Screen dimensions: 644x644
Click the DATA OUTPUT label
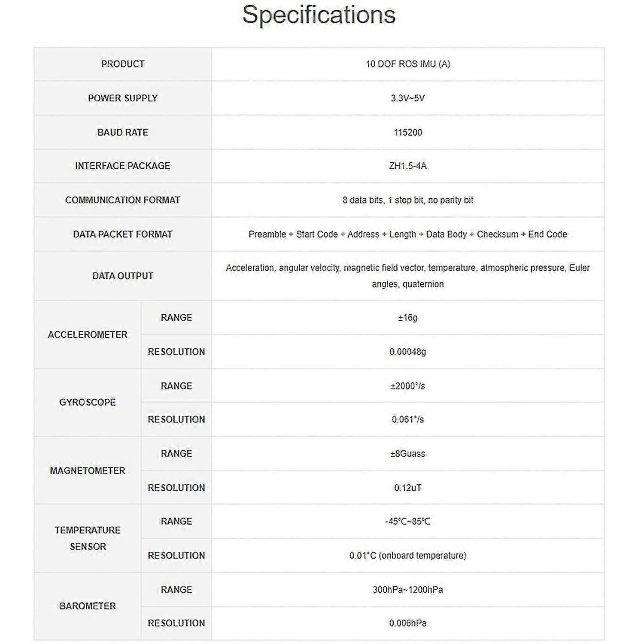click(123, 276)
